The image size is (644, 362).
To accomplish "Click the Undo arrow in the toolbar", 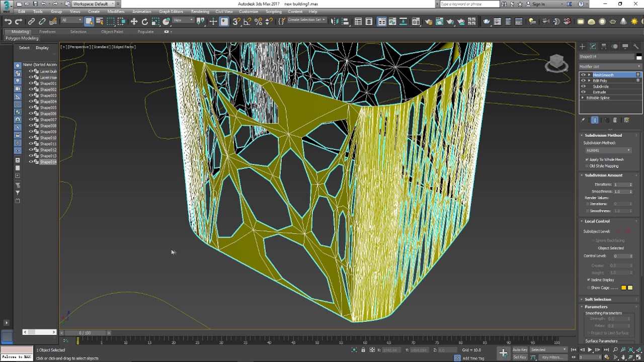I will [8, 22].
